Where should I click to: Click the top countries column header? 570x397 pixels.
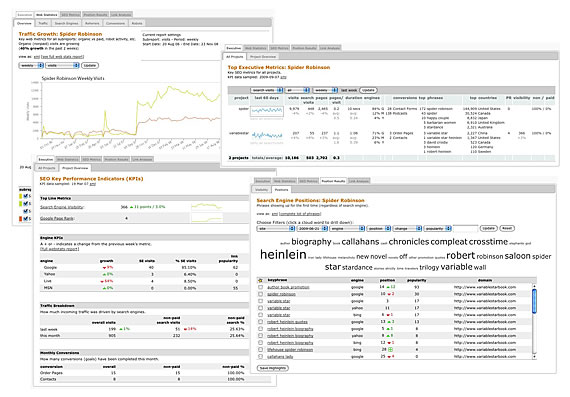point(483,98)
